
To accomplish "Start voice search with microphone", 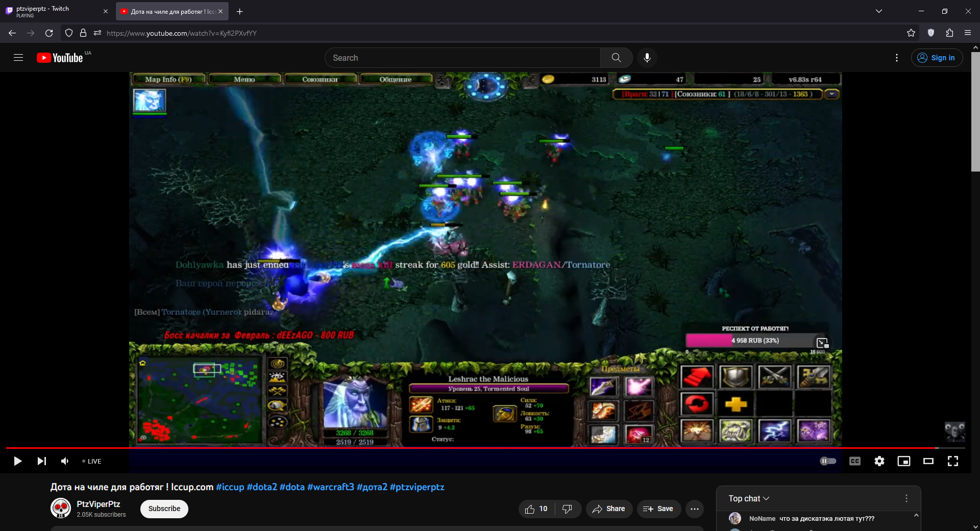I will click(x=647, y=58).
